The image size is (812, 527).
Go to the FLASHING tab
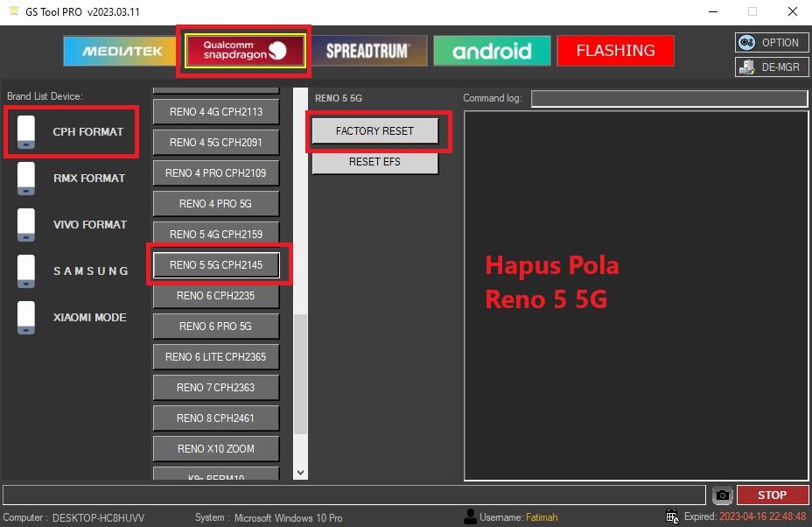(x=615, y=51)
